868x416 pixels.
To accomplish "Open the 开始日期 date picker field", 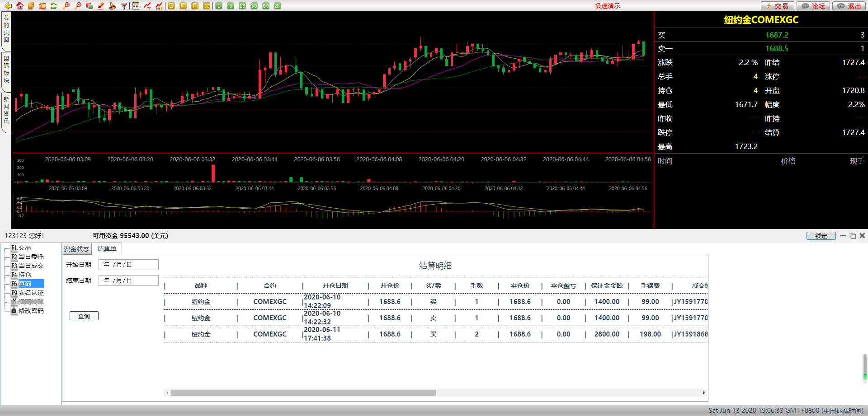I will pos(128,265).
